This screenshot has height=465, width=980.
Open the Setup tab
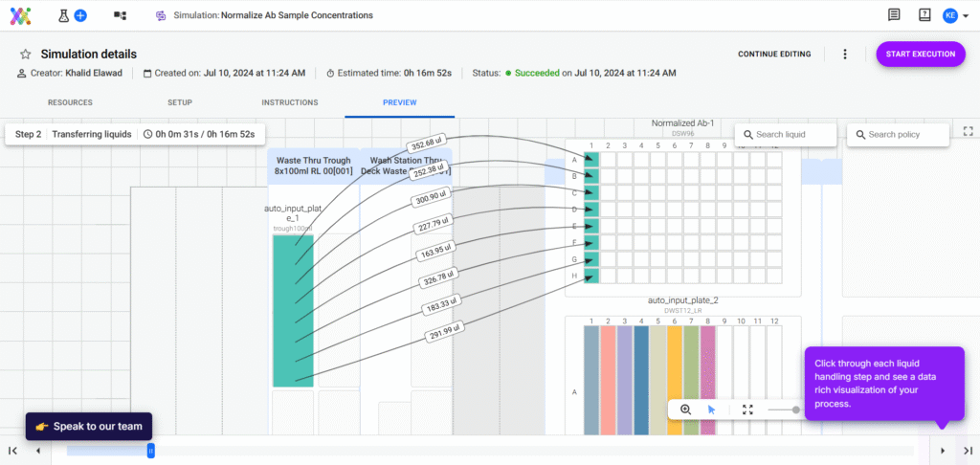(180, 102)
